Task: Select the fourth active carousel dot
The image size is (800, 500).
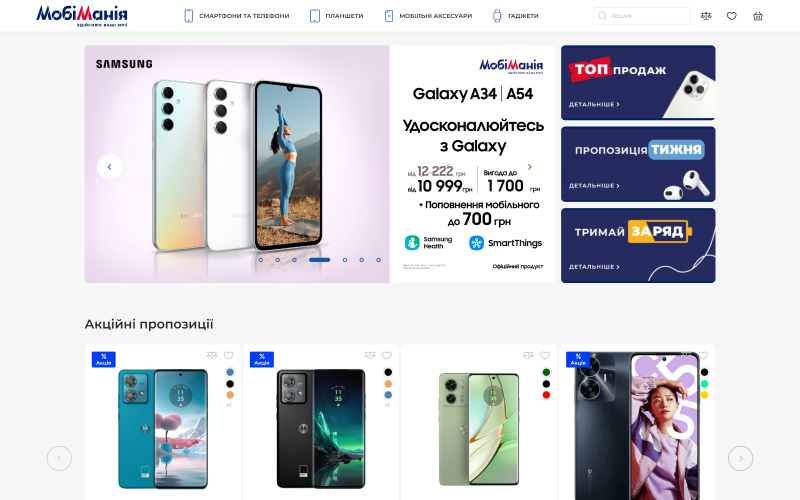Action: pyautogui.click(x=319, y=260)
